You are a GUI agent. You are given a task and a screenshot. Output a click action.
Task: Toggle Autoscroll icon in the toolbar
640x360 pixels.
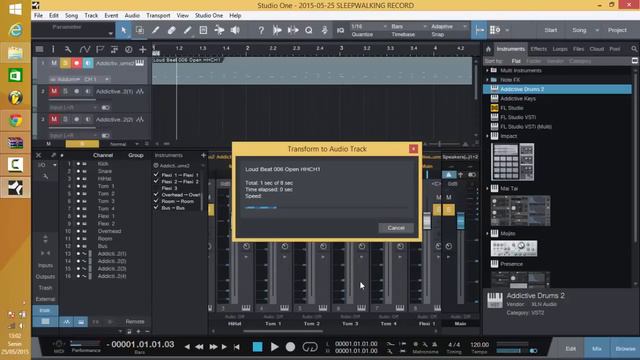click(480, 30)
